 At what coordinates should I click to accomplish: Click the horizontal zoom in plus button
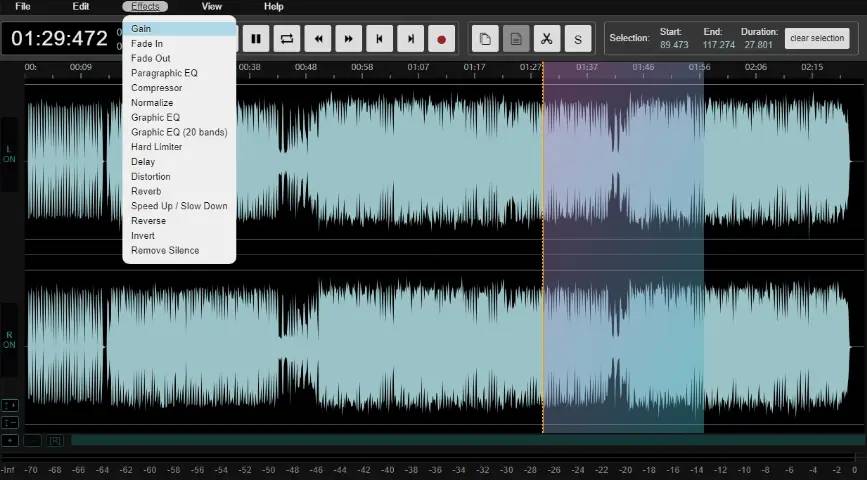click(10, 441)
